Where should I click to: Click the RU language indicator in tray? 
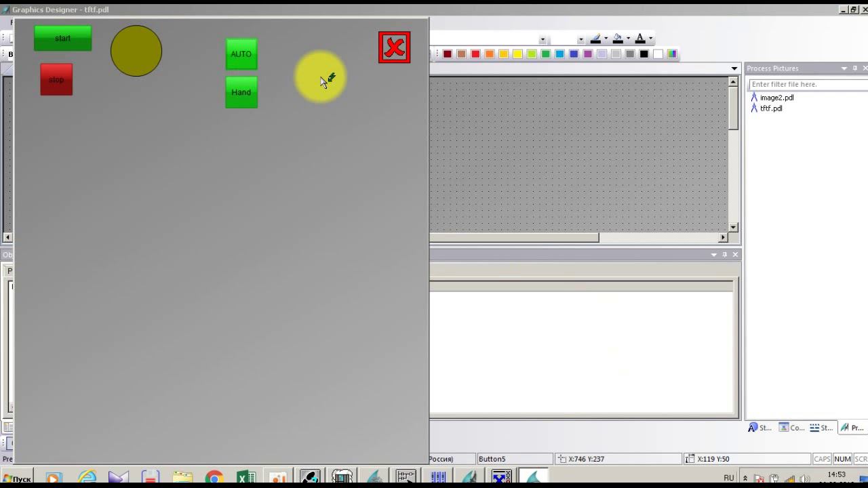click(729, 478)
